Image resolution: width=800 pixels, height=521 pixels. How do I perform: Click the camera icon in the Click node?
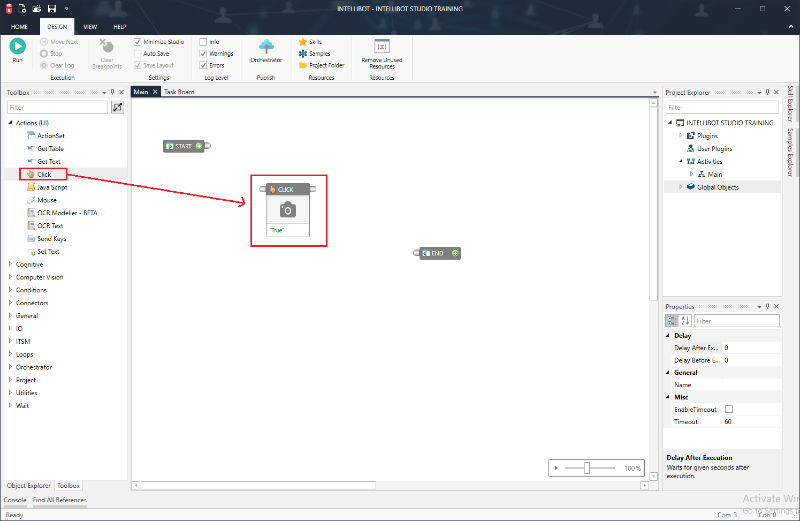[x=287, y=210]
